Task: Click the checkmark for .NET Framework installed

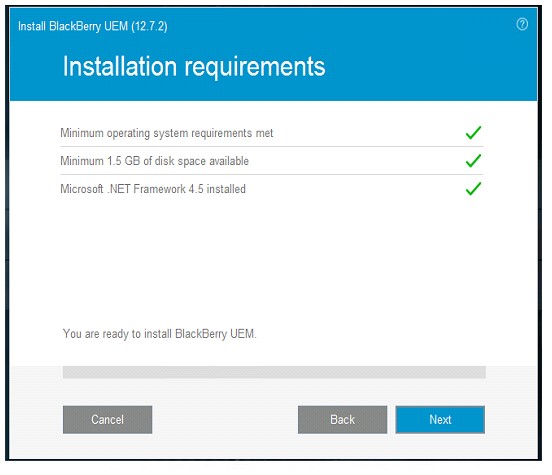Action: point(473,188)
